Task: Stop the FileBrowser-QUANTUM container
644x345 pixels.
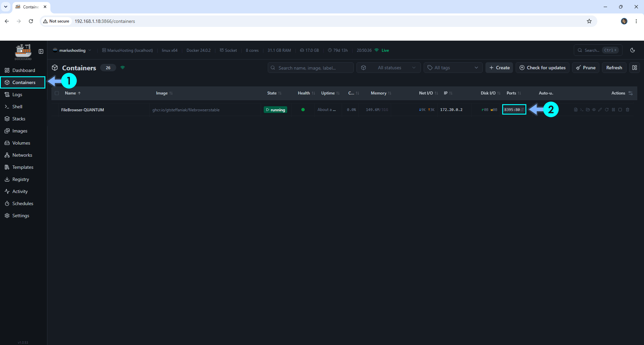Action: coord(620,110)
